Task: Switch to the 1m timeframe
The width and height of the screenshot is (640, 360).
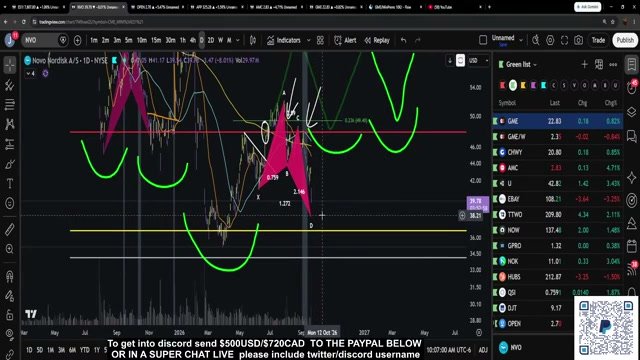Action: coord(94,40)
